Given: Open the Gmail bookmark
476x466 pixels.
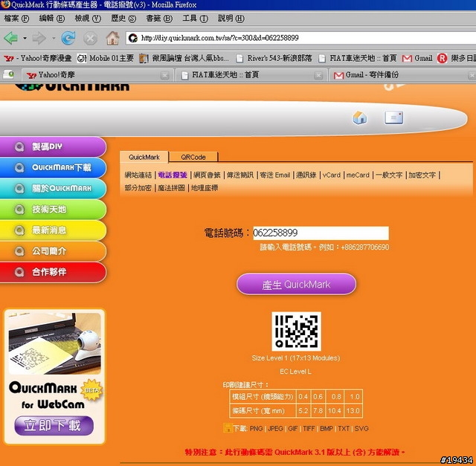Looking at the screenshot, I should pyautogui.click(x=416, y=58).
